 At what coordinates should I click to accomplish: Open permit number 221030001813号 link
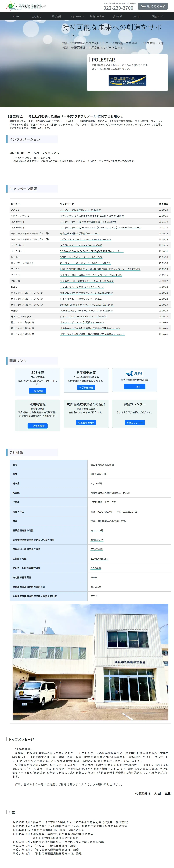coord(99,559)
